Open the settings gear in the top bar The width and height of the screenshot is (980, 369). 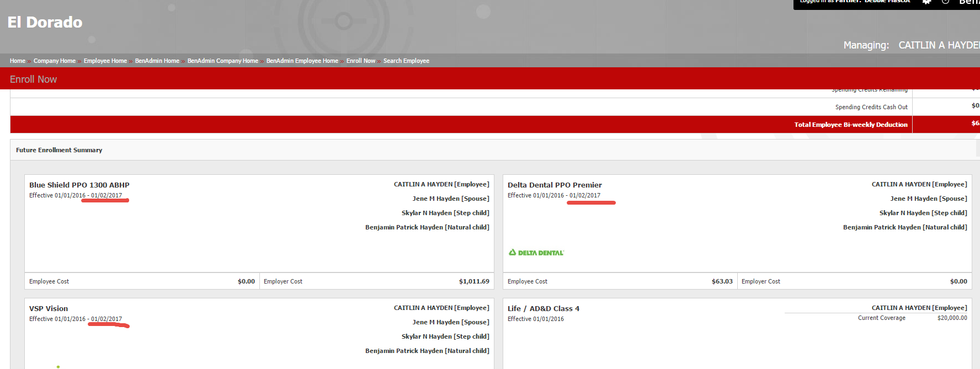click(x=926, y=2)
